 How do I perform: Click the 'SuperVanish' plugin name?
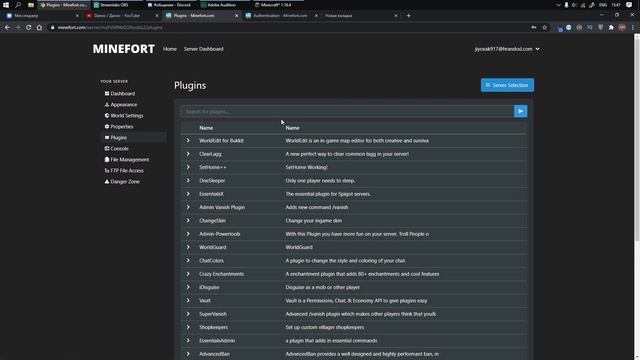click(x=213, y=314)
